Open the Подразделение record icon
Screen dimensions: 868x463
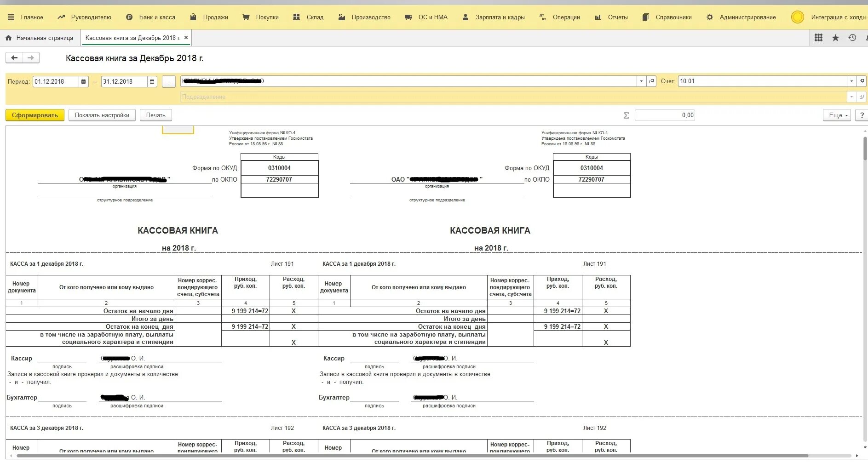point(862,97)
